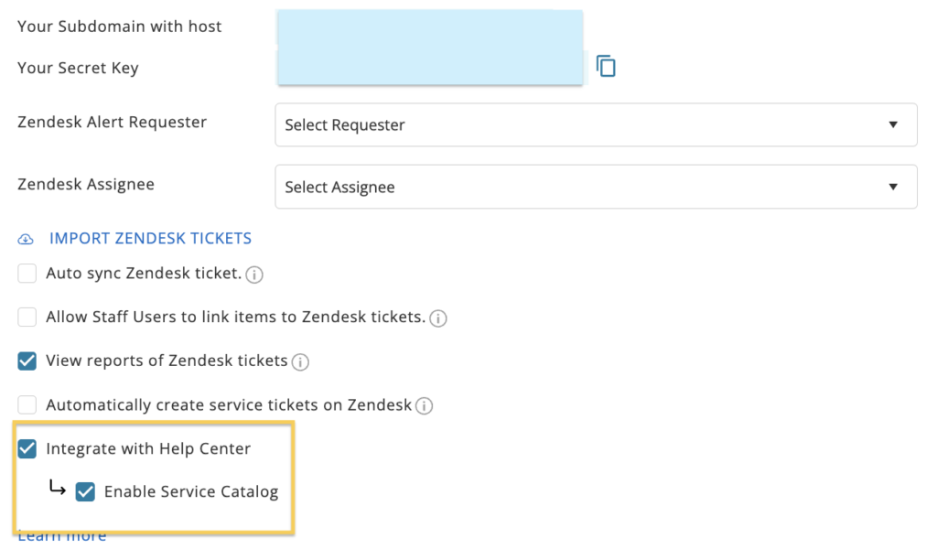
Task: Click the cloud download import icon
Action: [26, 239]
